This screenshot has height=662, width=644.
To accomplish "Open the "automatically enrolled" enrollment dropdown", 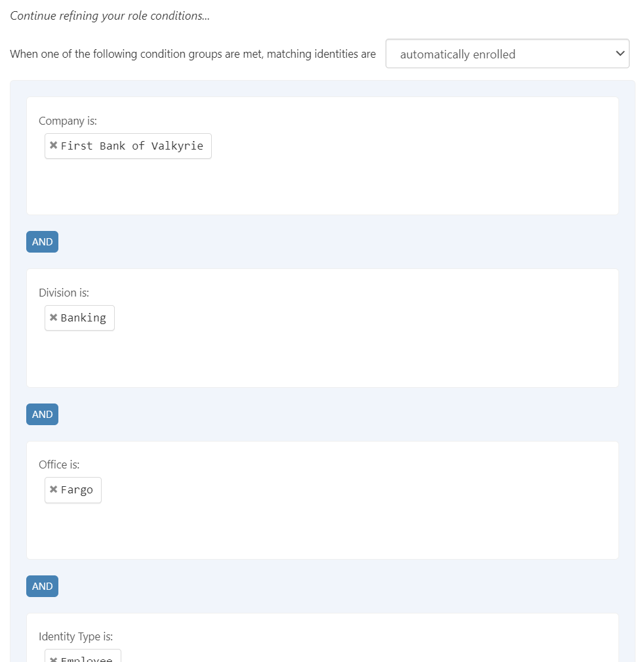I will tap(507, 54).
